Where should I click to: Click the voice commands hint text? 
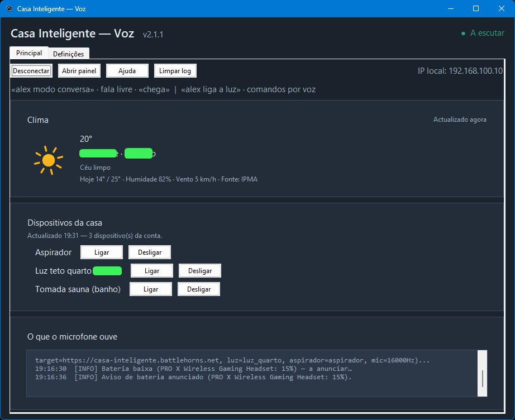(164, 89)
